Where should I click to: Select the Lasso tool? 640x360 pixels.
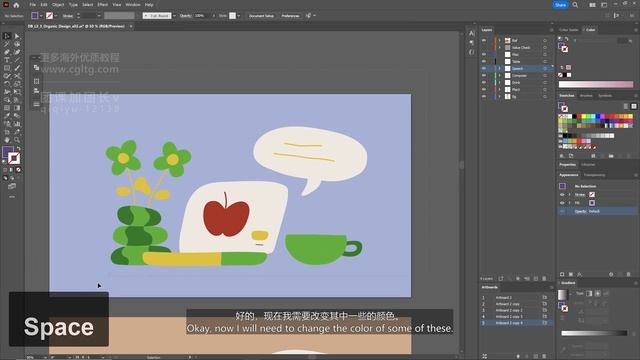point(17,44)
